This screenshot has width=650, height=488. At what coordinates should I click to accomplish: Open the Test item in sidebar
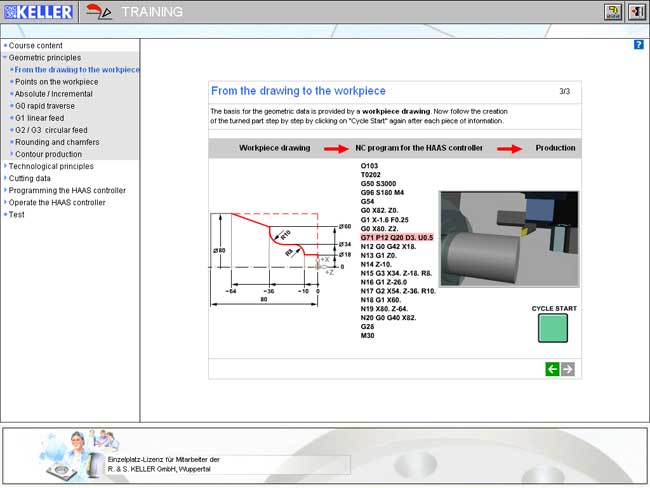16,214
